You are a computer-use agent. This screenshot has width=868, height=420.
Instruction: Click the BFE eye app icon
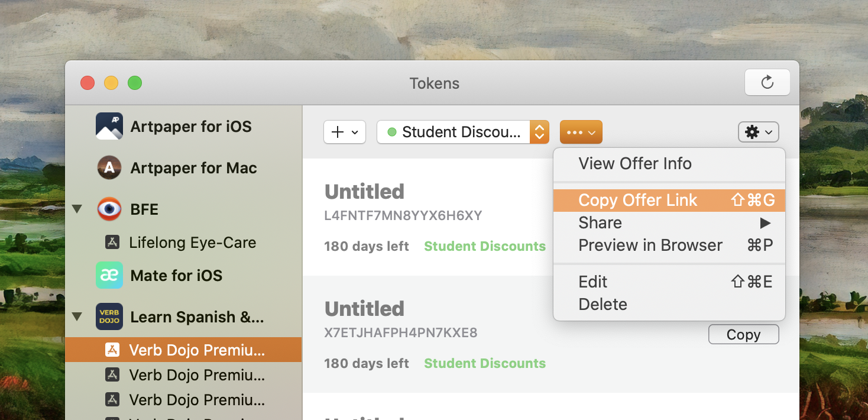click(x=109, y=209)
